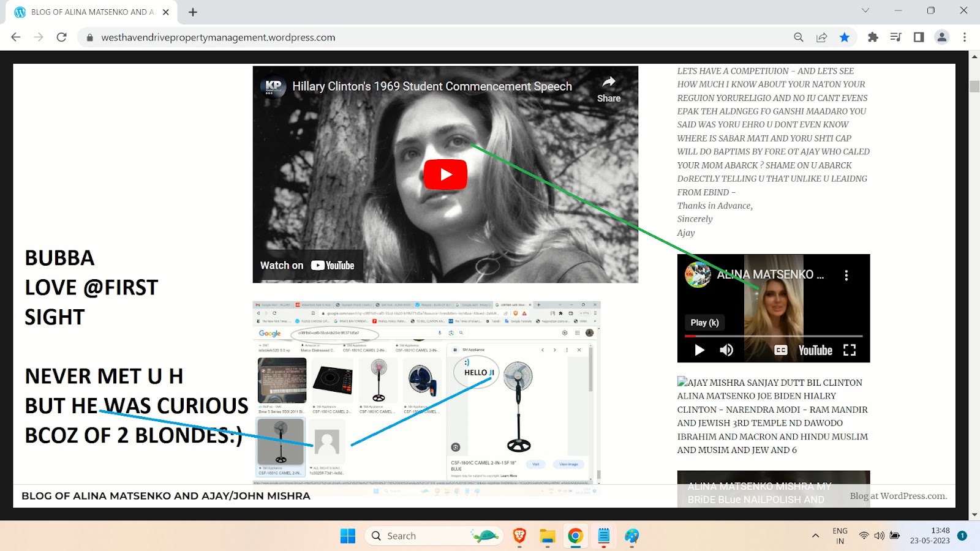The width and height of the screenshot is (980, 551).
Task: Open more options menu on Alina video
Action: pos(846,275)
